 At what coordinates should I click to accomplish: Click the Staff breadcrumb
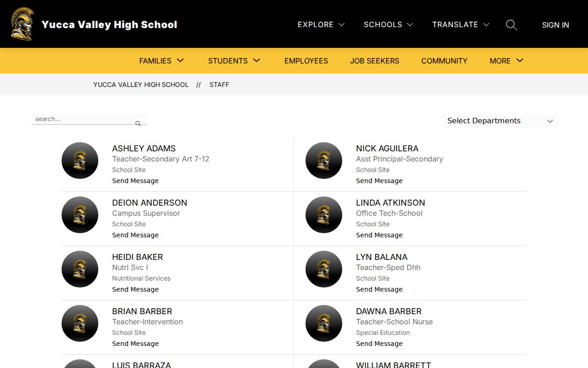pos(219,85)
